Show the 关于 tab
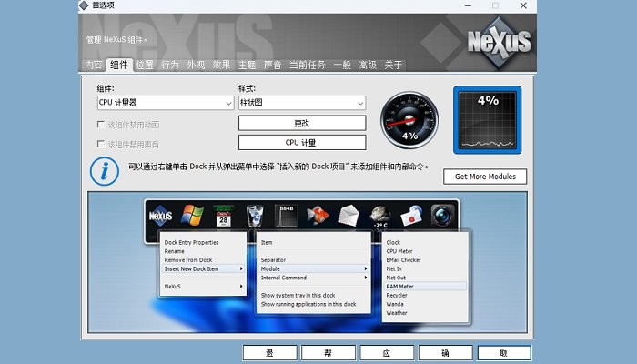The height and width of the screenshot is (364, 637). (393, 65)
